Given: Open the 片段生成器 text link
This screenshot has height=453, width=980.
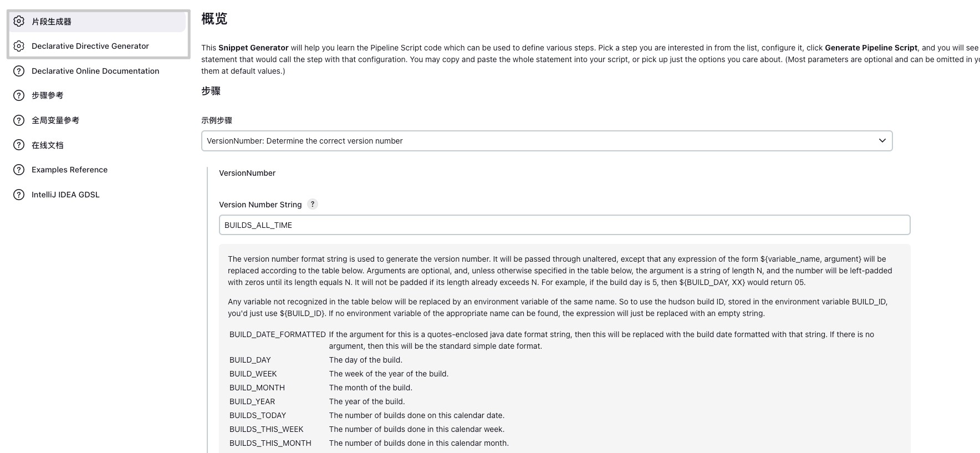Looking at the screenshot, I should coord(52,22).
